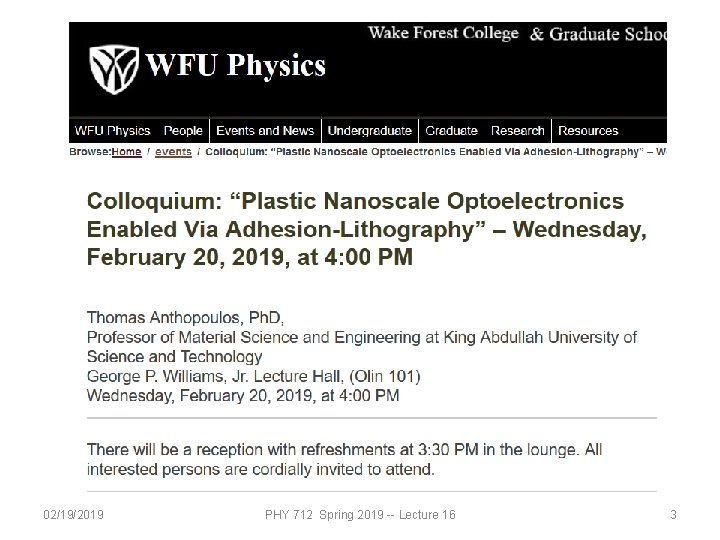Image resolution: width=720 pixels, height=540 pixels.
Task: Go to Home in the breadcrumb
Action: pos(126,152)
